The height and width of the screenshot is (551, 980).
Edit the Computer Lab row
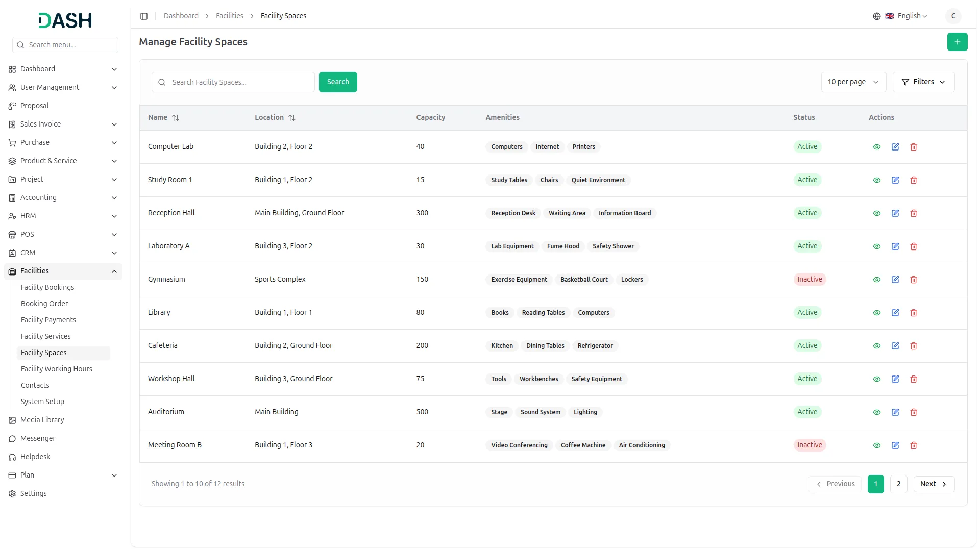895,147
